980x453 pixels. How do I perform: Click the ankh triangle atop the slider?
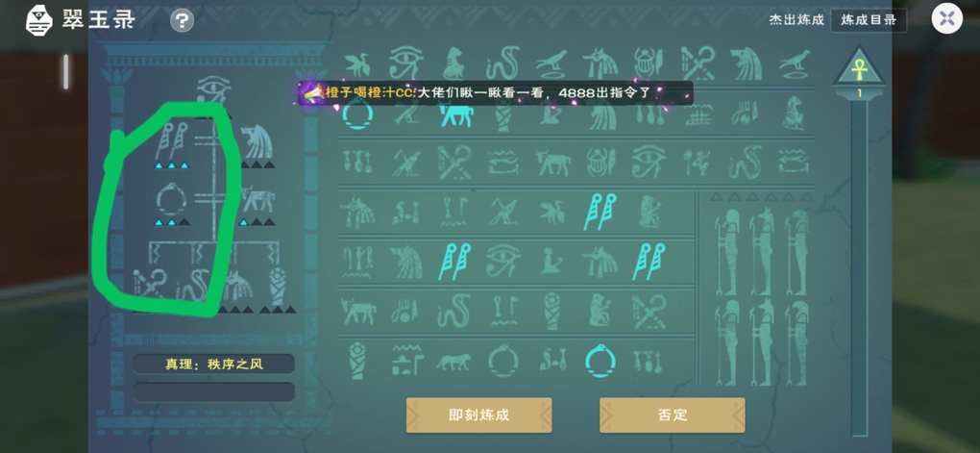pyautogui.click(x=859, y=67)
